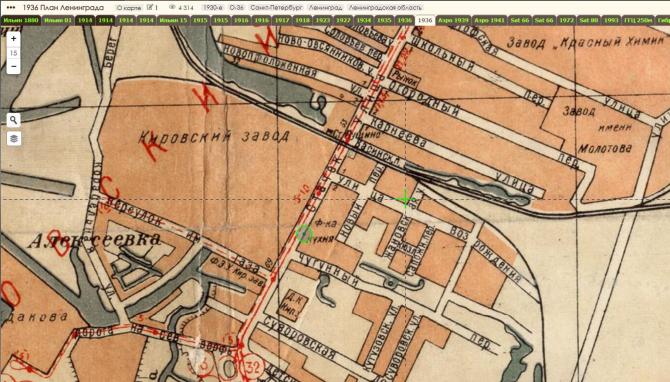Zoom out with the minus button
Image resolution: width=670 pixels, height=382 pixels.
[x=13, y=67]
